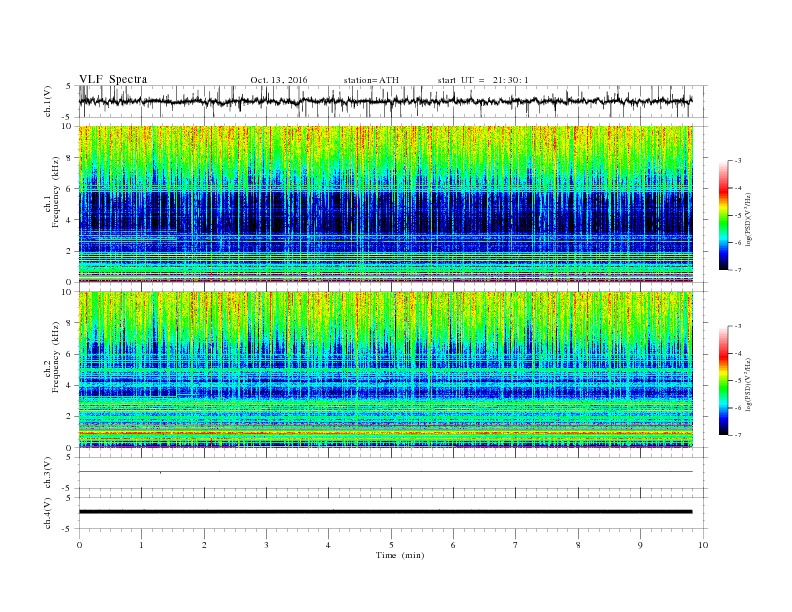
Task: Click the time axis tick label "2"
Action: [x=204, y=545]
